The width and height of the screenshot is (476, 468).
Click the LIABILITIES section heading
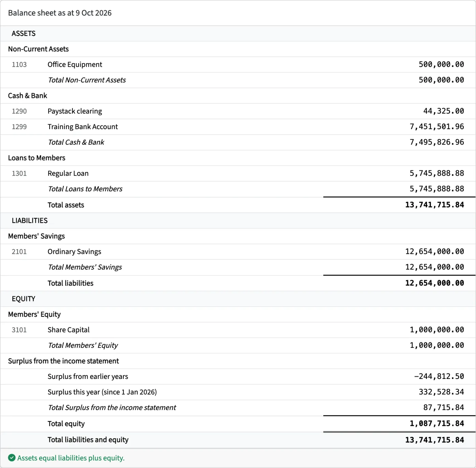point(30,221)
